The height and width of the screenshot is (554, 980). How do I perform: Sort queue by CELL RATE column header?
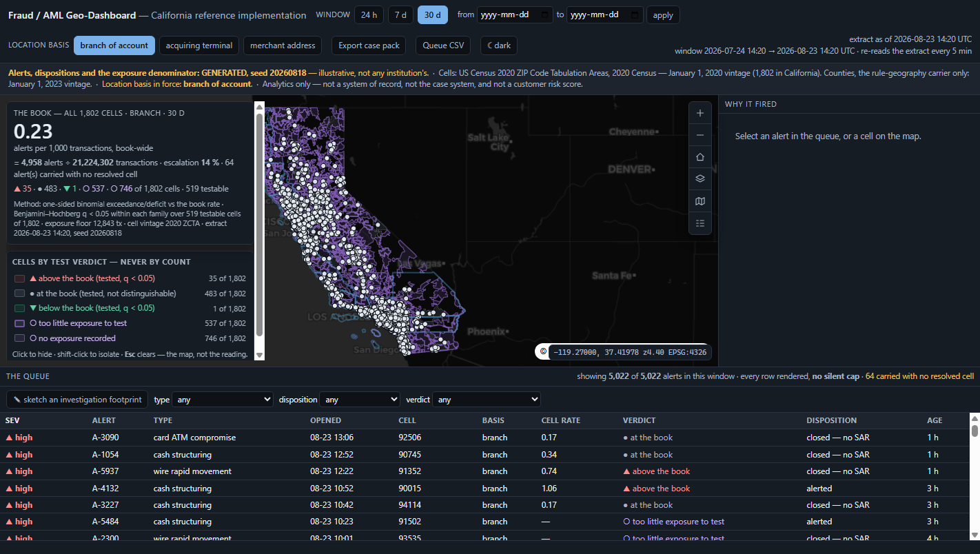[x=561, y=420]
